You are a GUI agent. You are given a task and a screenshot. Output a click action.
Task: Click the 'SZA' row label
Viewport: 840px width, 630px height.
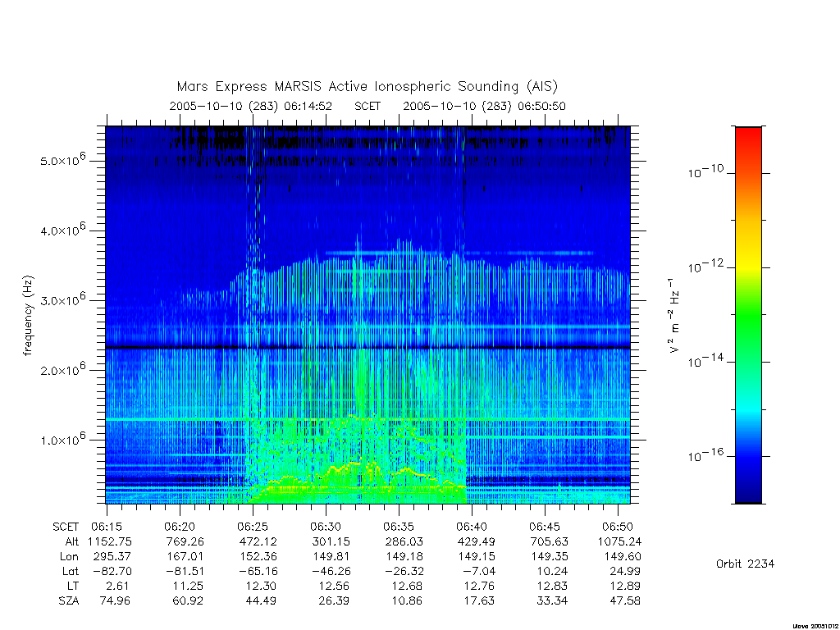tap(69, 601)
